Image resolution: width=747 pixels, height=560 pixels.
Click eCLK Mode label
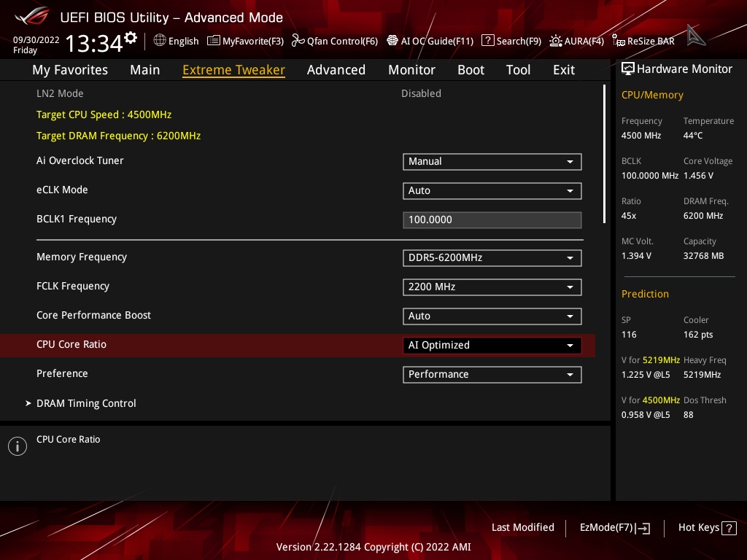pos(62,190)
